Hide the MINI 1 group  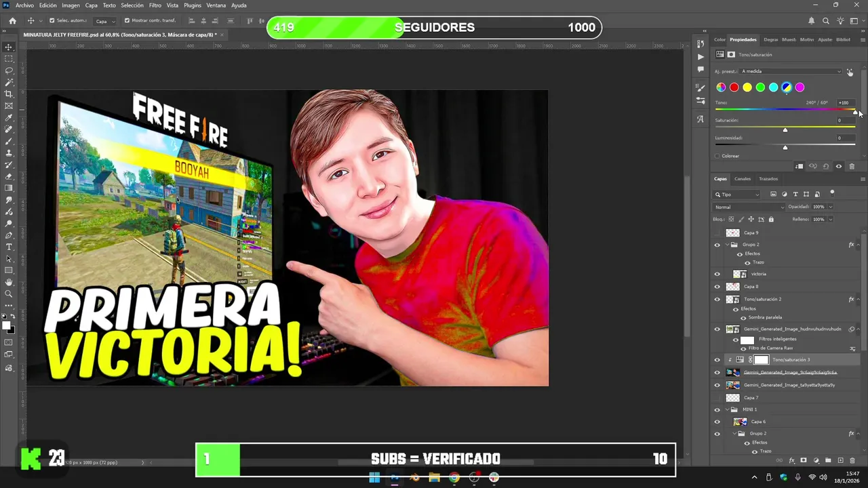tap(717, 409)
